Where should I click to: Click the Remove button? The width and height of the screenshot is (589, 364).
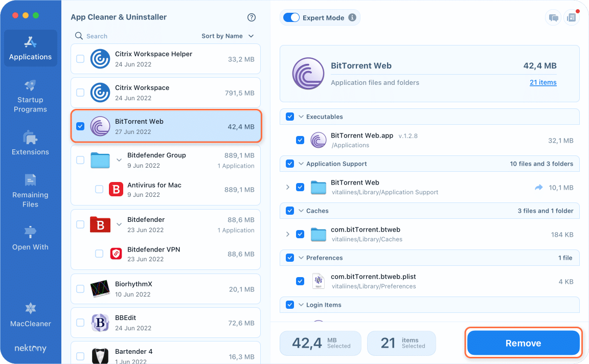pos(523,343)
